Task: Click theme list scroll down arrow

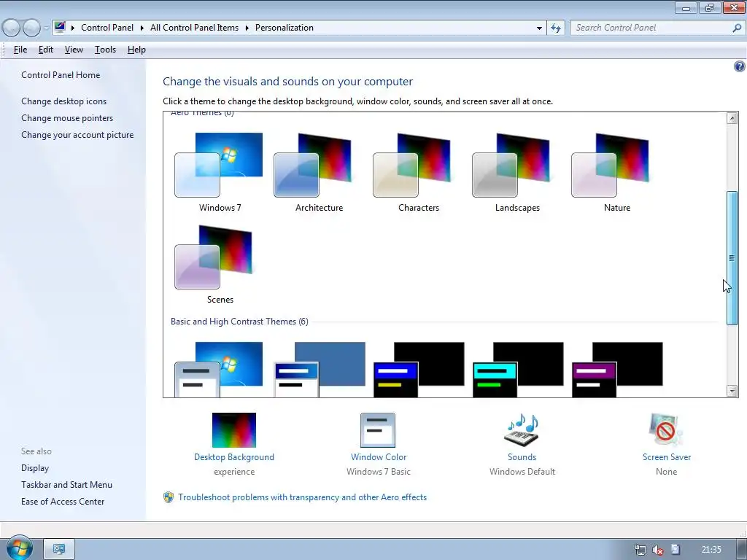Action: point(732,391)
